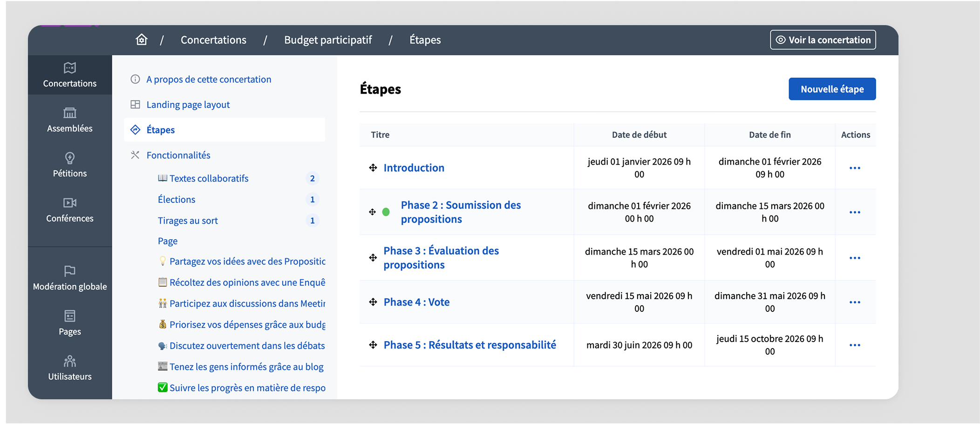Viewport: 980px width, 430px height.
Task: Click end date jeudi 15 octobre 2026
Action: click(770, 345)
